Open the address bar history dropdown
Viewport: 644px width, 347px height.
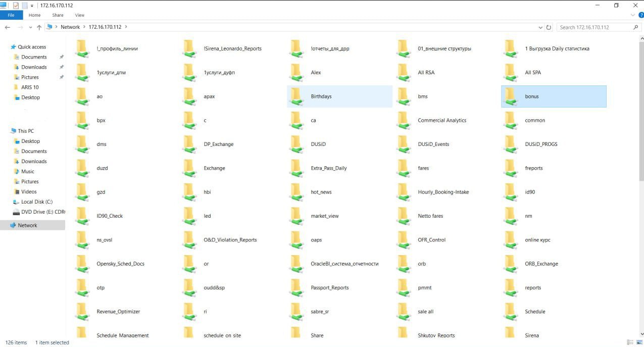[541, 27]
